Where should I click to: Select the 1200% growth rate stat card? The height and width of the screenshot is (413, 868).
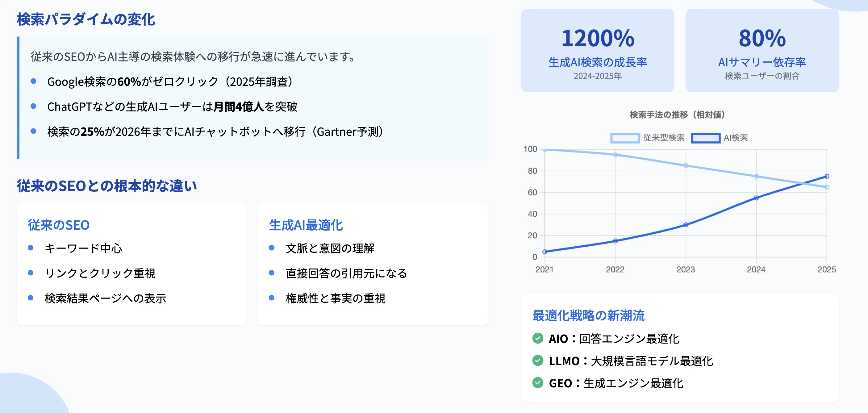click(597, 51)
